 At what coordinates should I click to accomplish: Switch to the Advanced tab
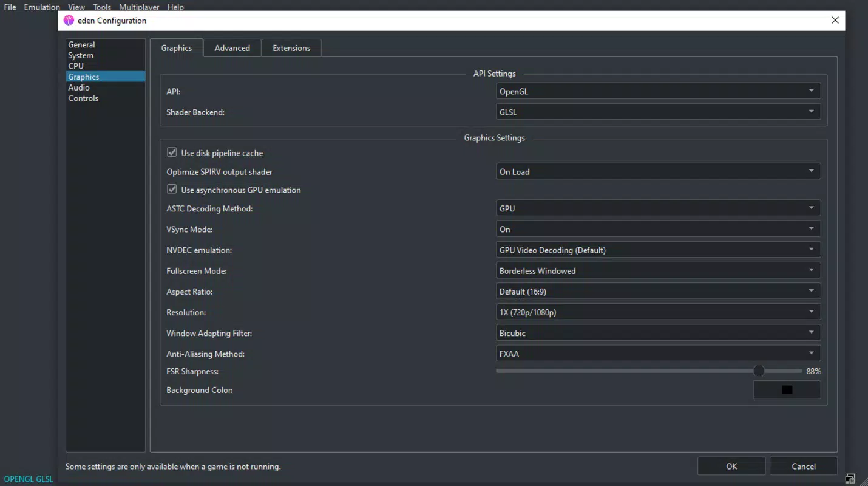[x=232, y=48]
